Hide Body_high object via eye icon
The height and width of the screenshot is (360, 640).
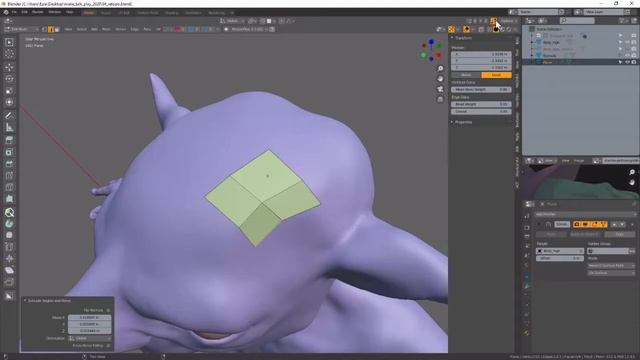pyautogui.click(x=627, y=42)
